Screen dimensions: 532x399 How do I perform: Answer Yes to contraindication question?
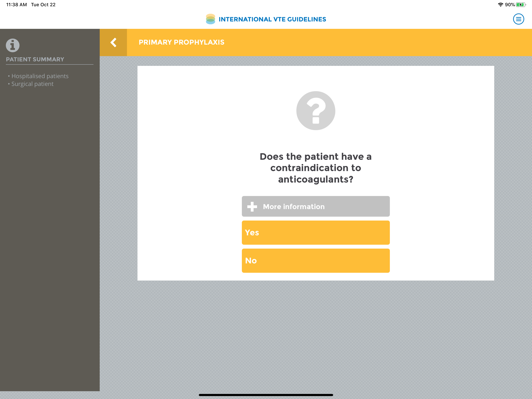[315, 232]
